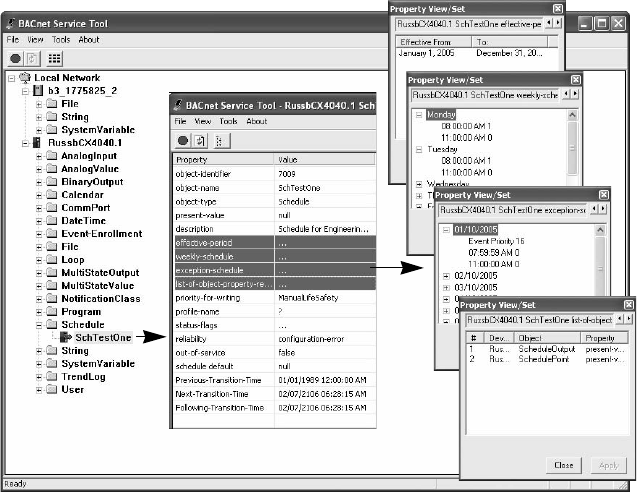The image size is (637, 492).
Task: Expand the BinaryOutput folder
Action: 39,182
